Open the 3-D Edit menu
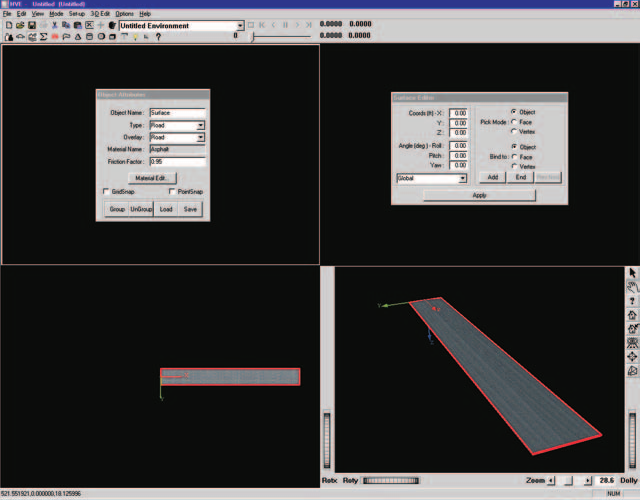This screenshot has width=640, height=500. pyautogui.click(x=100, y=14)
